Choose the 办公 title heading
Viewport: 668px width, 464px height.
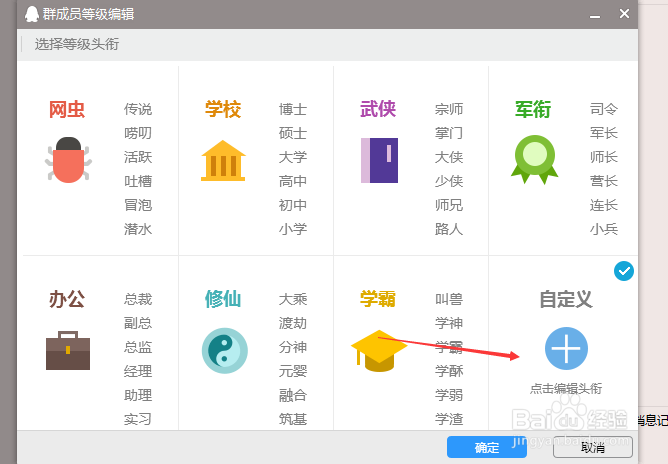[67, 299]
